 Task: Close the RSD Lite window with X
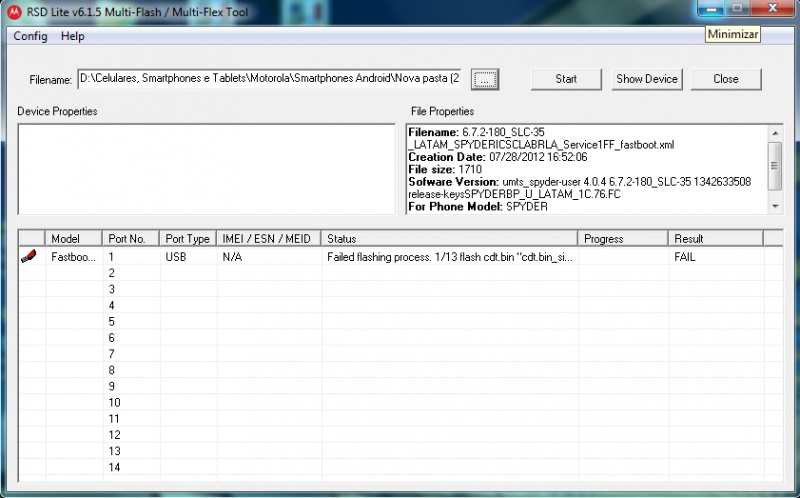772,9
